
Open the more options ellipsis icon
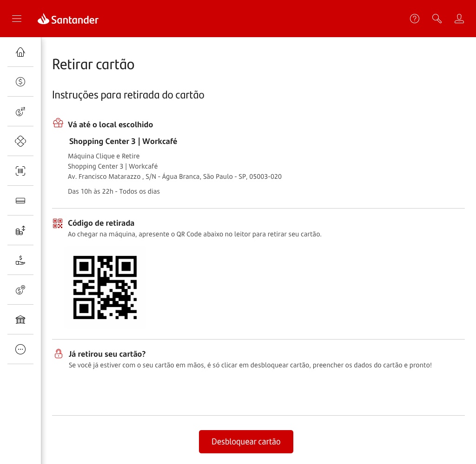[x=20, y=349]
